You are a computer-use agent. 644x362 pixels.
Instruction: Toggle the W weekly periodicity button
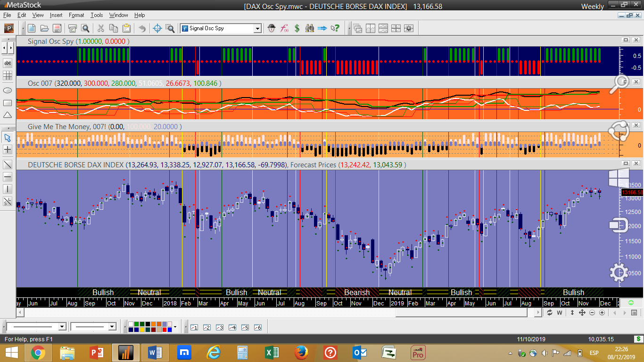tap(560, 313)
